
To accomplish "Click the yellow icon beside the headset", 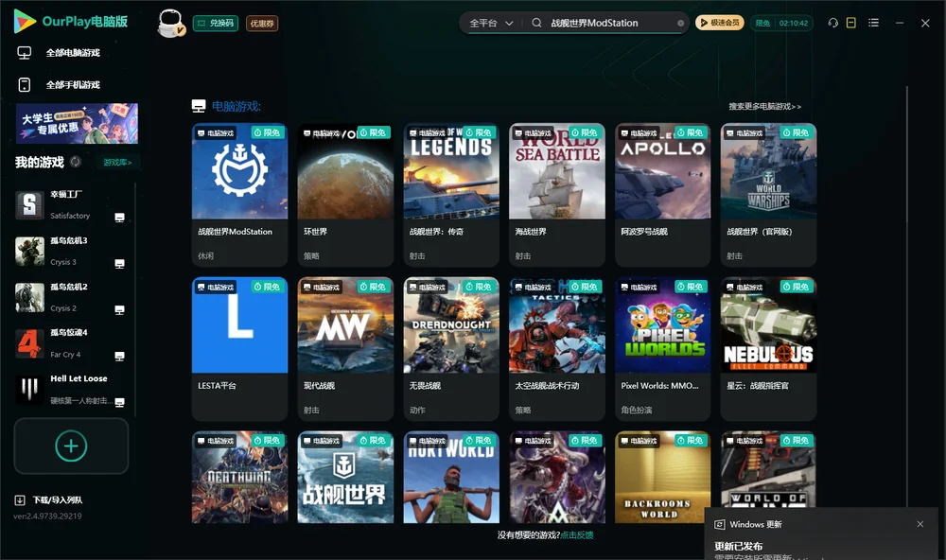I will coord(851,23).
